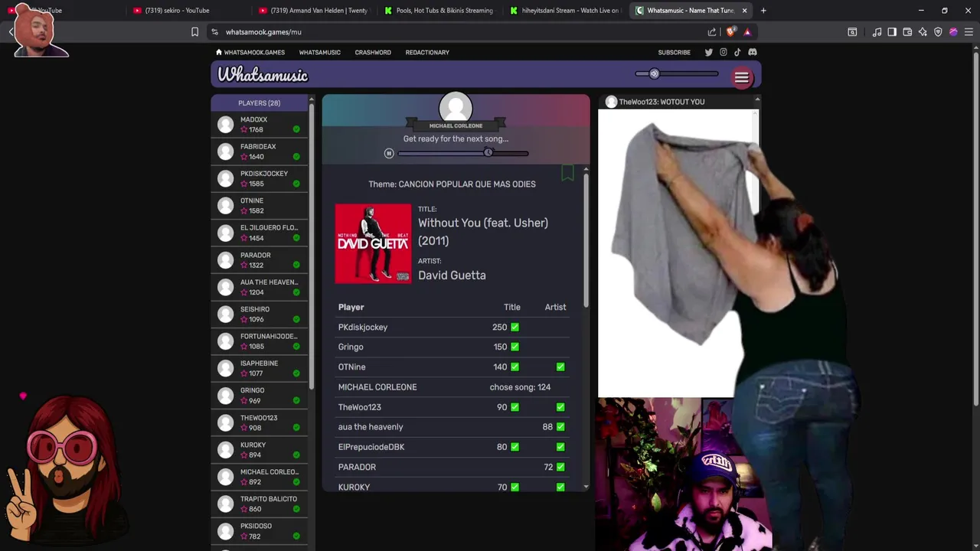Image resolution: width=980 pixels, height=551 pixels.
Task: Click PARADOR star rating icon
Action: pyautogui.click(x=244, y=266)
